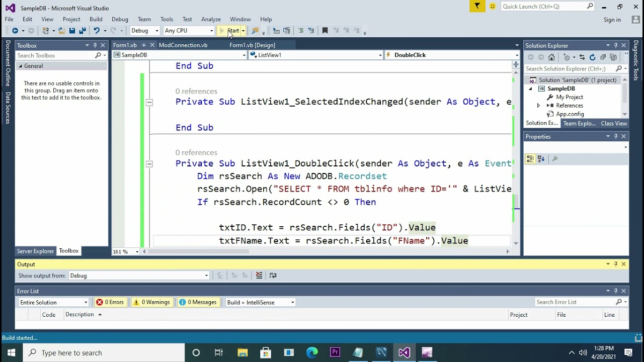Viewport: 644px width, 362px height.
Task: Expand the References node
Action: coord(538,106)
